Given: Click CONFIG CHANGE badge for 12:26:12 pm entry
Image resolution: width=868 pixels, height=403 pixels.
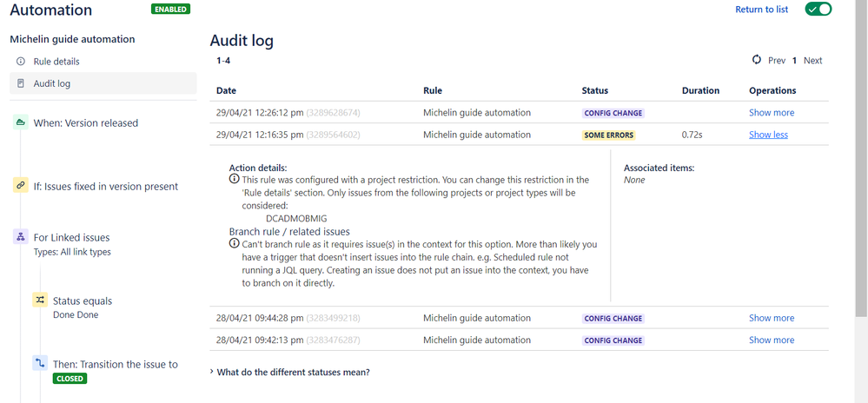Looking at the screenshot, I should pyautogui.click(x=613, y=113).
